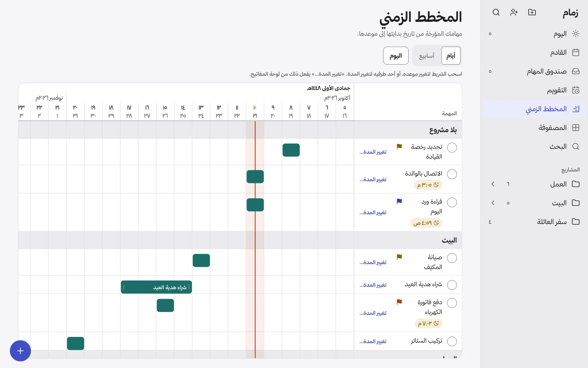This screenshot has width=588, height=368.
Task: Select the صيانة المكيّف timeline bar
Action: tap(201, 260)
